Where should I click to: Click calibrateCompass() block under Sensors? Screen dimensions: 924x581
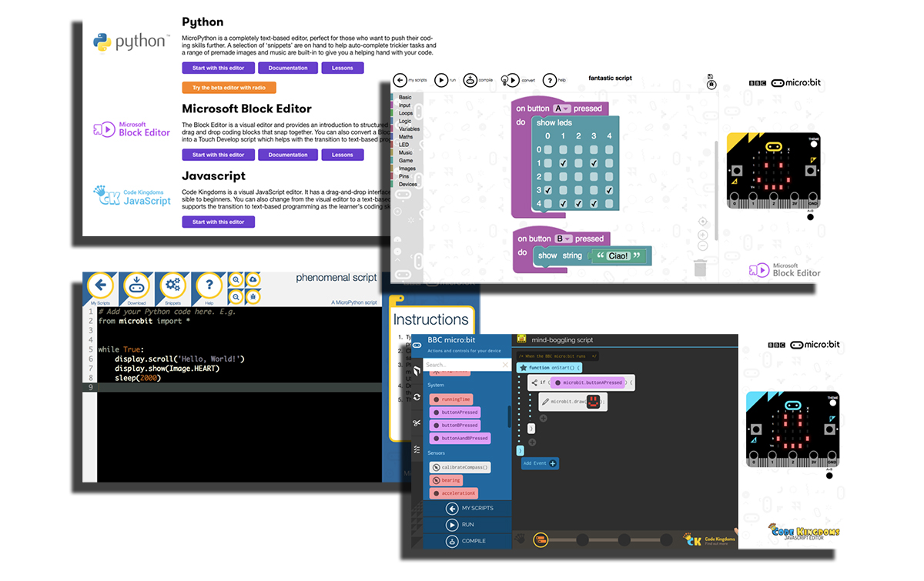point(459,467)
